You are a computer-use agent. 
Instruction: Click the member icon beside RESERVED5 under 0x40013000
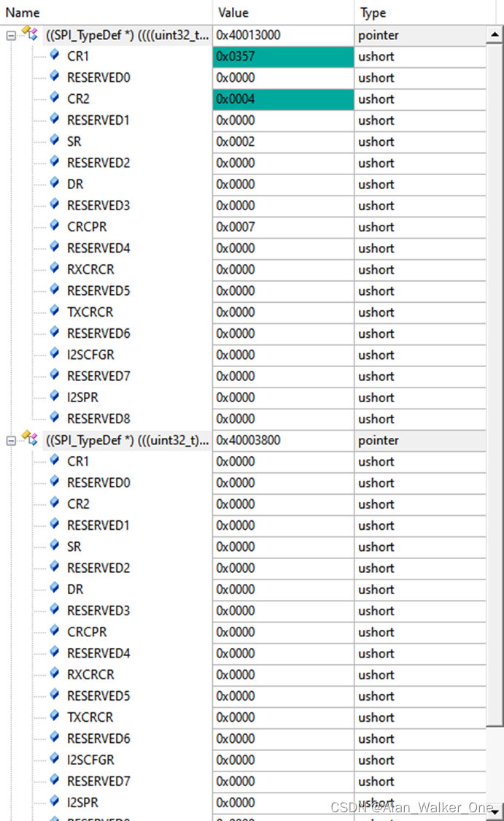[x=55, y=290]
